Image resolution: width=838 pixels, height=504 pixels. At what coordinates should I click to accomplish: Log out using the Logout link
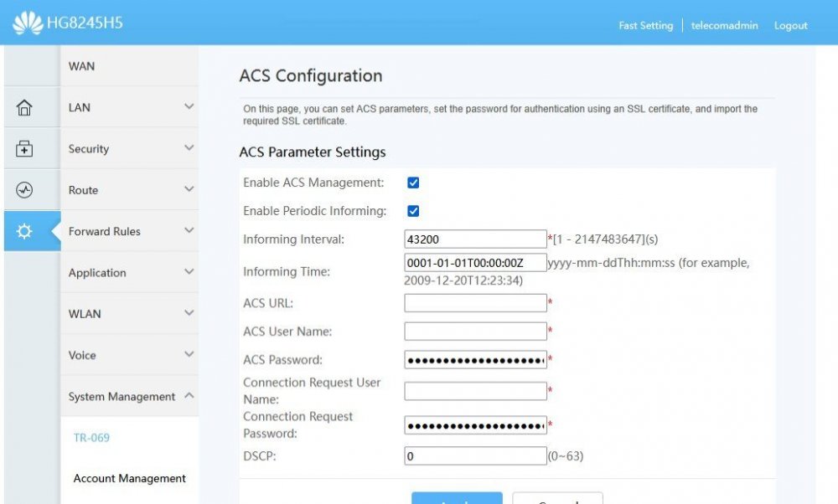pos(790,26)
